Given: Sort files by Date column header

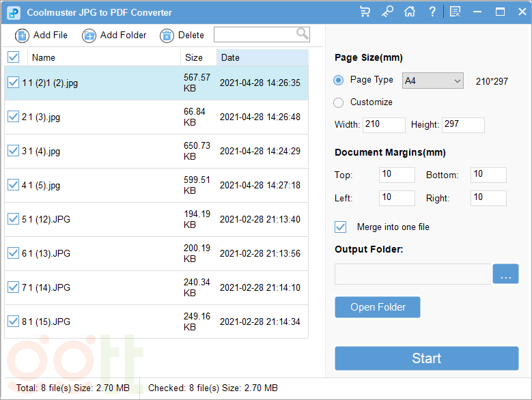Looking at the screenshot, I should click(x=262, y=58).
